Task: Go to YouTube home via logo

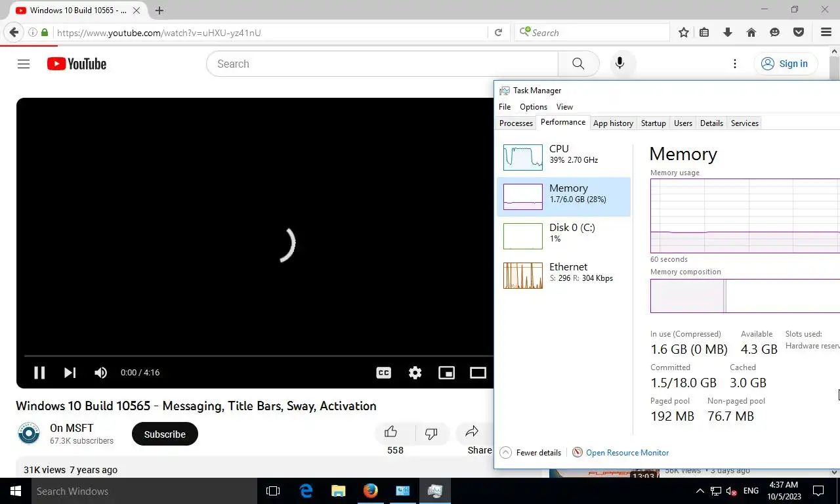Action: pos(77,64)
